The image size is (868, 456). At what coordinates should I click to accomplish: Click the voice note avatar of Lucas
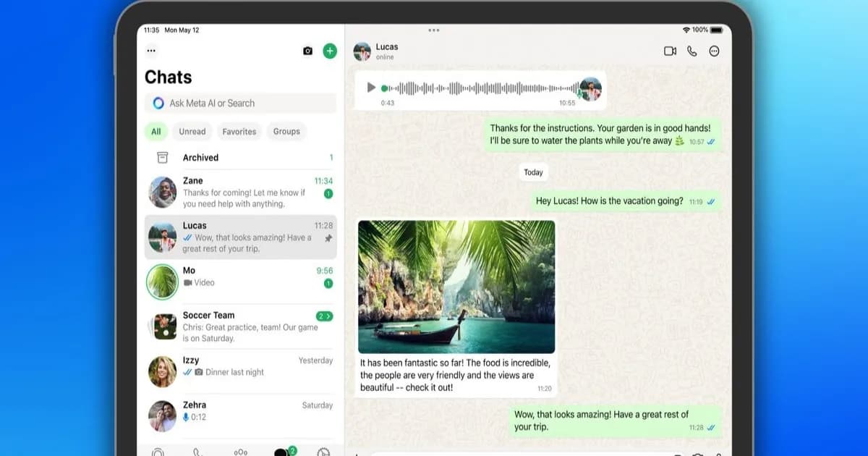pyautogui.click(x=591, y=89)
